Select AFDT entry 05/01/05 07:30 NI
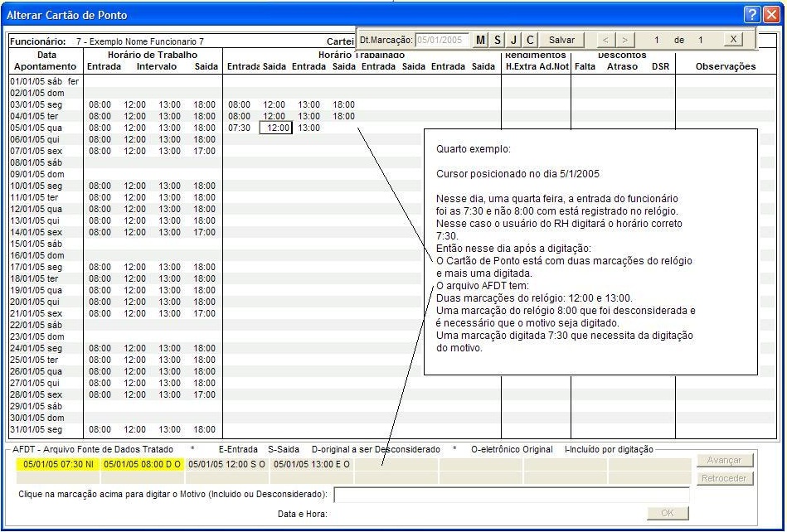The width and height of the screenshot is (787, 532). (x=58, y=464)
